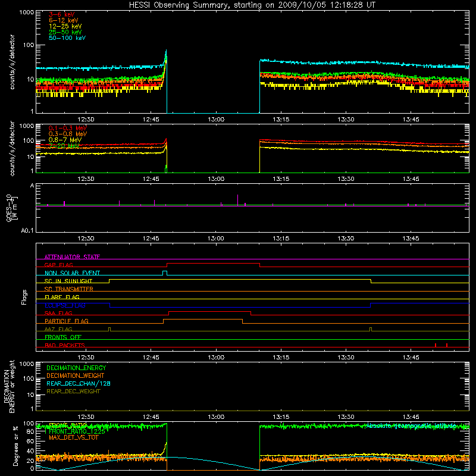Viewport: 476px width, 476px height.
Task: Click the MAX_DET_VS_TOT legend label
Action: (74, 437)
